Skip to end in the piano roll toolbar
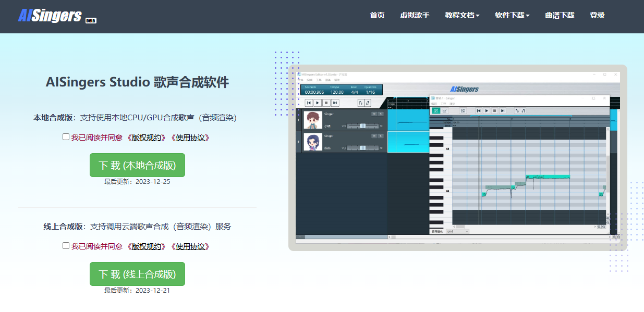Image resolution: width=644 pixels, height=312 pixels. [x=503, y=110]
